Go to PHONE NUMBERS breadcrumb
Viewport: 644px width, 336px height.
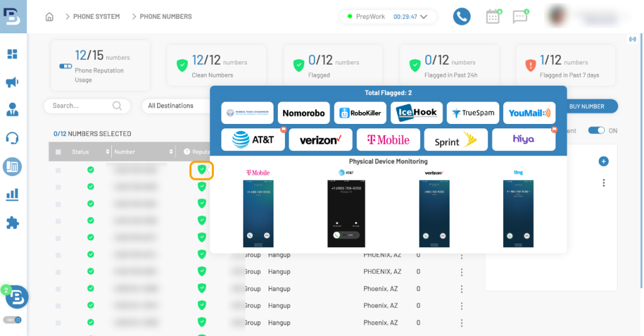(166, 17)
